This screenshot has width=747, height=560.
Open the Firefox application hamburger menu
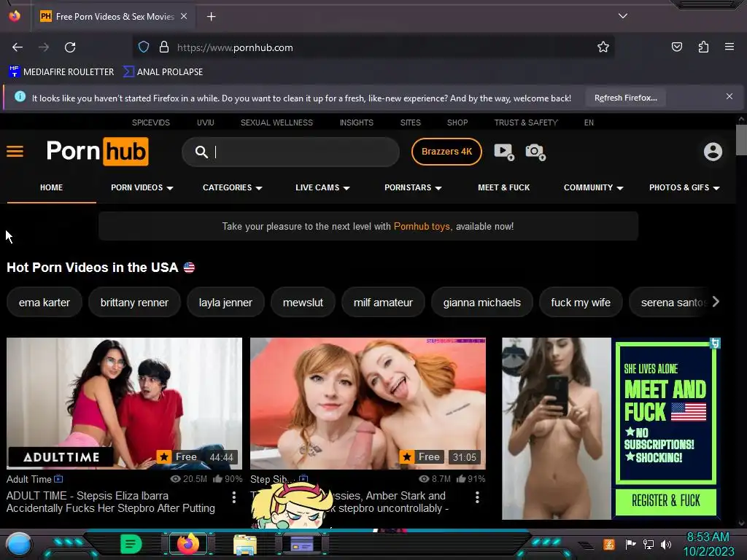click(729, 47)
